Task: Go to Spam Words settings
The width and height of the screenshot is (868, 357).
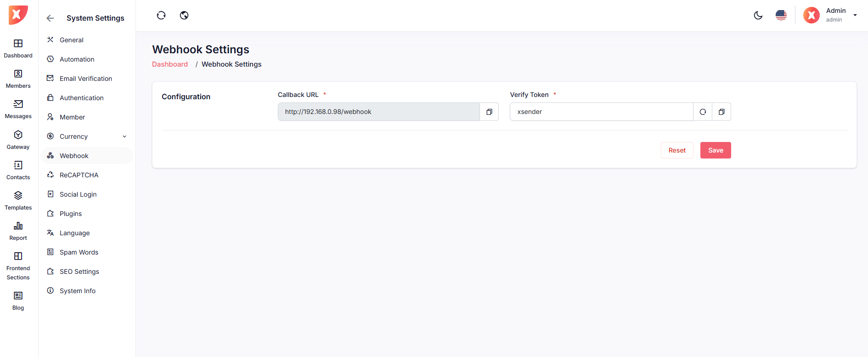Action: pyautogui.click(x=79, y=252)
